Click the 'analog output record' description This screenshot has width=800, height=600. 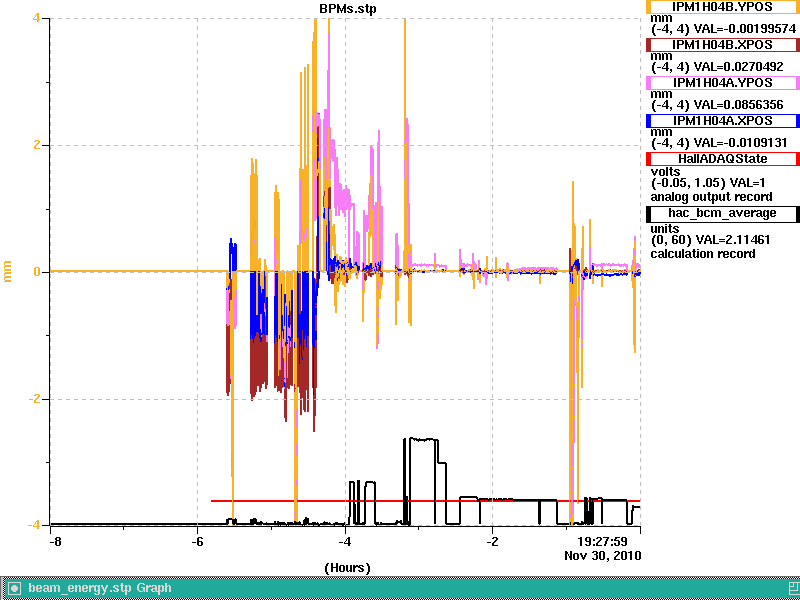[x=711, y=197]
